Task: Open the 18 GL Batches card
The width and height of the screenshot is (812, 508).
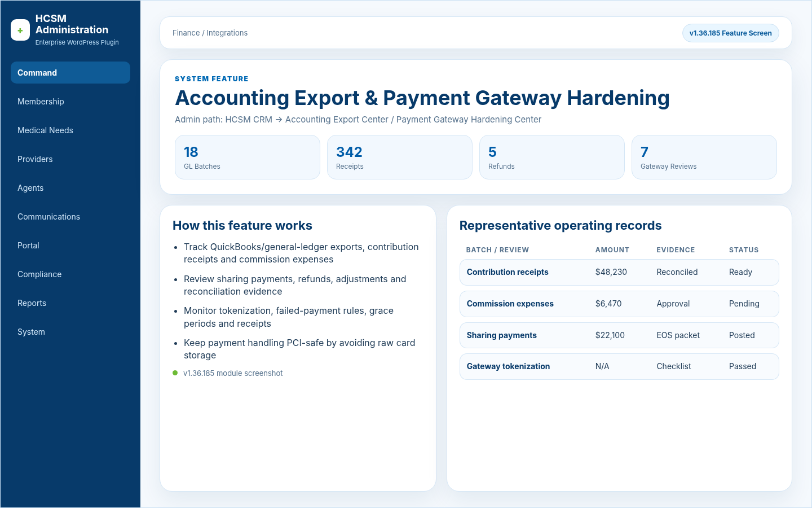Action: (248, 157)
